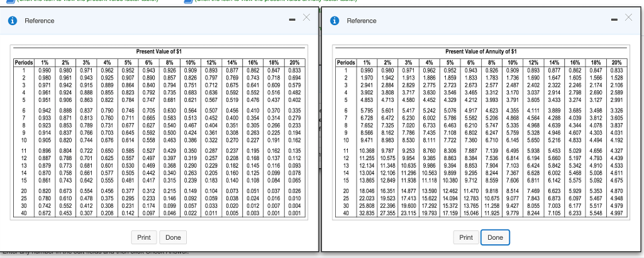Click 0.149 in left table's period 20 row
This screenshot has width=644, height=258.
click(x=191, y=191)
